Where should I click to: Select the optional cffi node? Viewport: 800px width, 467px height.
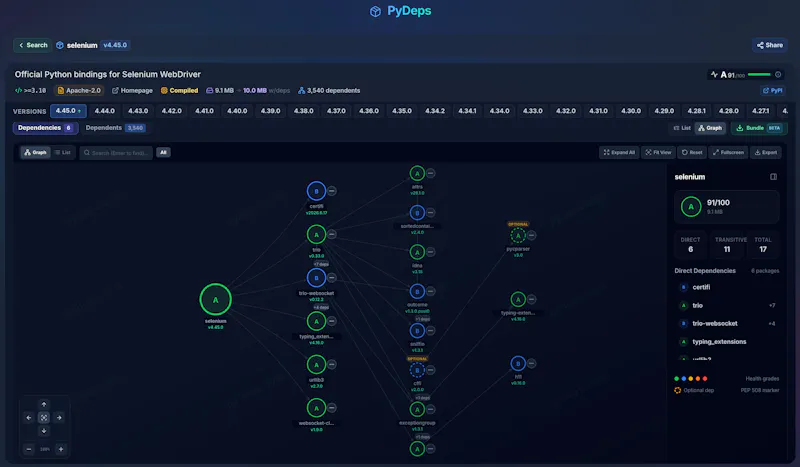417,371
